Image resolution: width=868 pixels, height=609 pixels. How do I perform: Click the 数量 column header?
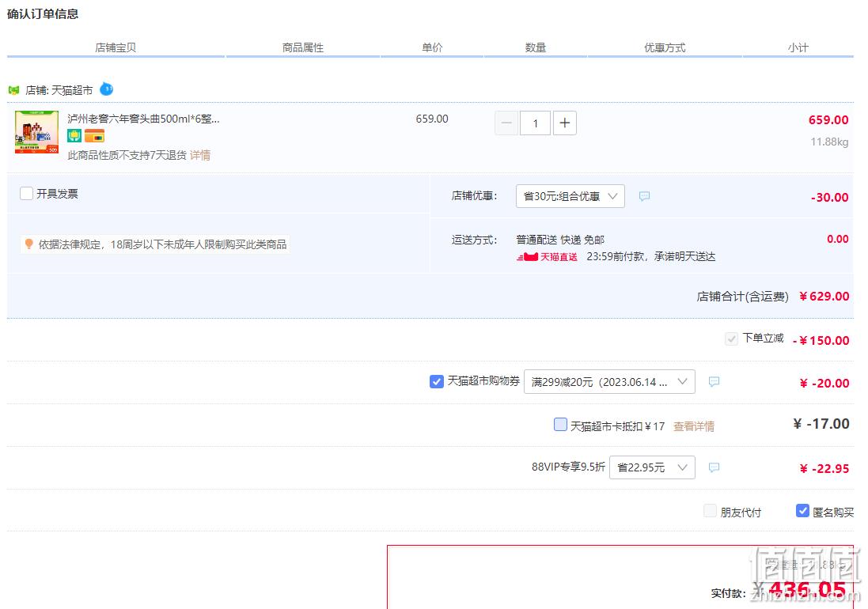coord(536,47)
